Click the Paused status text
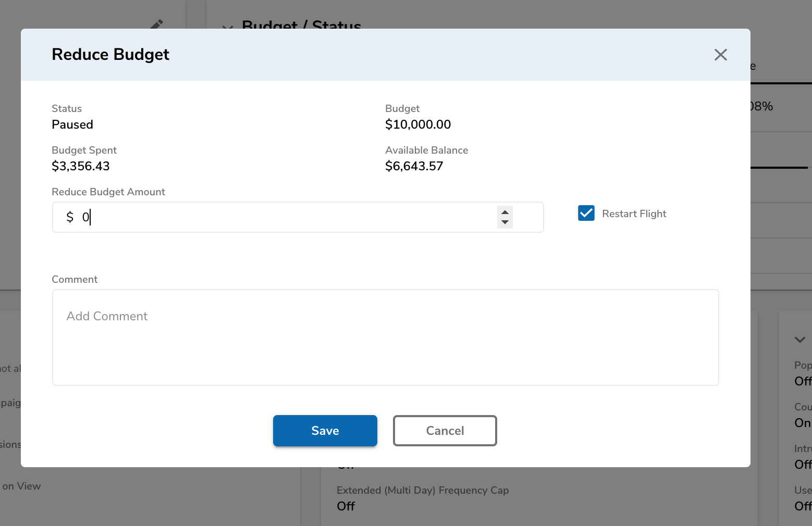Screen dimensions: 812x526 click(x=72, y=124)
